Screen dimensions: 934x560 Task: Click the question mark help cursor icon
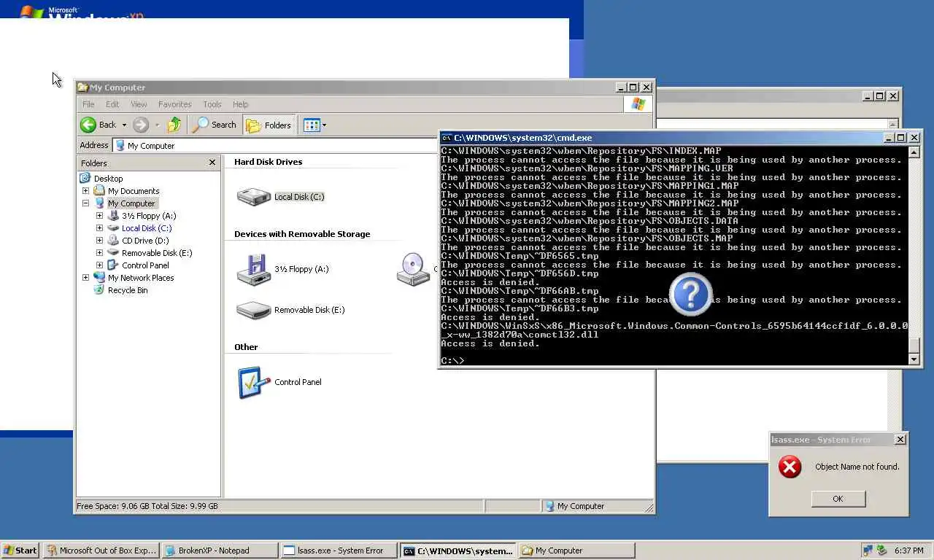coord(690,295)
